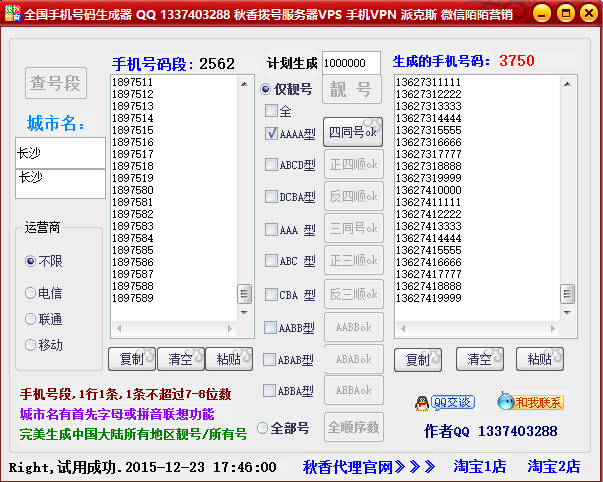Click the '反三顺ok' button

pos(353,294)
